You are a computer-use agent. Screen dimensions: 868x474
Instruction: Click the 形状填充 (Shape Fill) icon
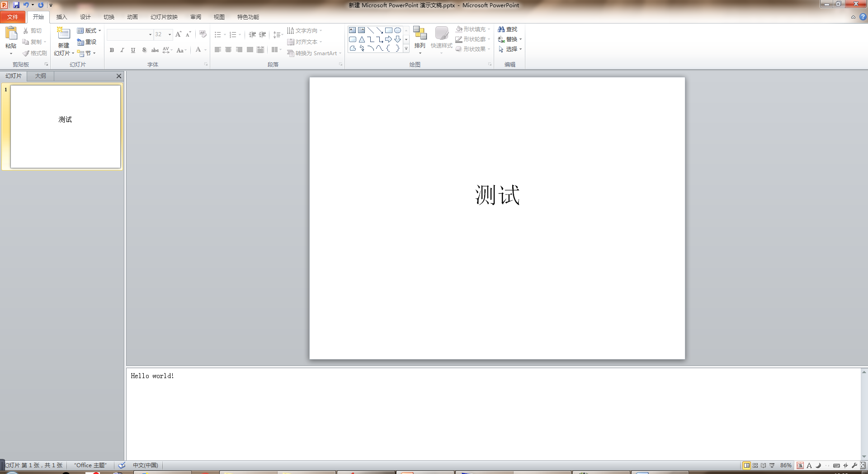[471, 28]
